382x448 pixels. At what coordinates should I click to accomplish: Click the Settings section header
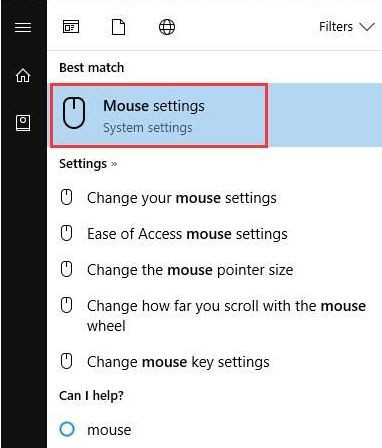click(83, 164)
